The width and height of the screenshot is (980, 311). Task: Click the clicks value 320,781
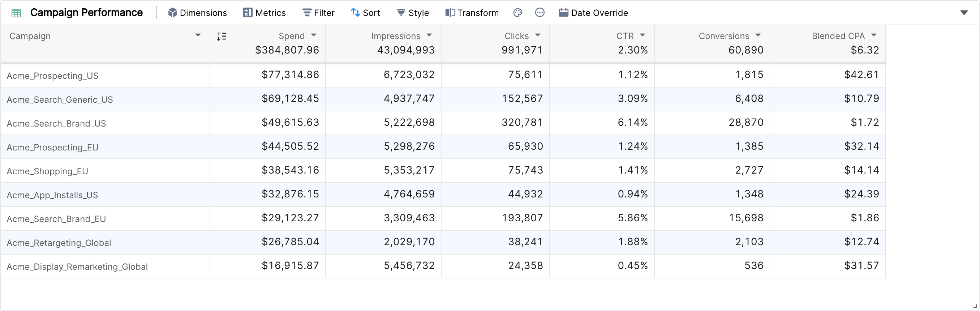pos(522,123)
